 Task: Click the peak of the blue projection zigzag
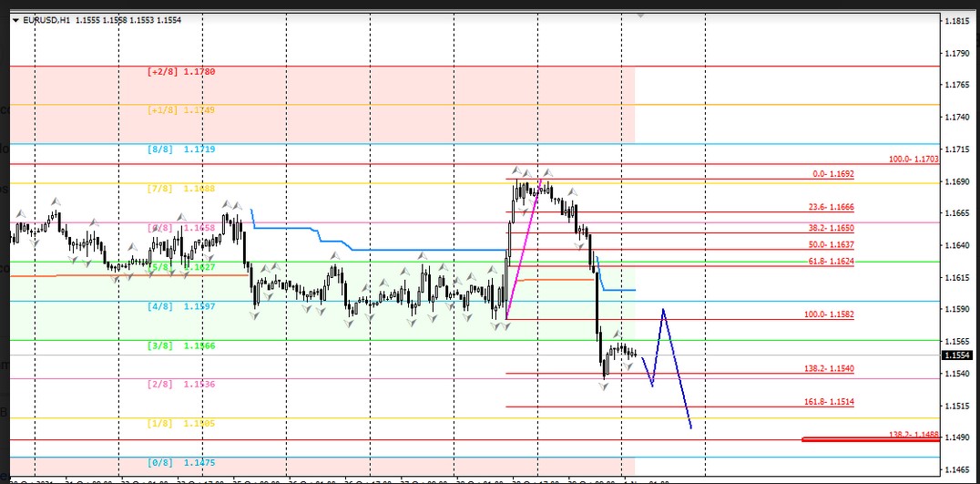(664, 309)
